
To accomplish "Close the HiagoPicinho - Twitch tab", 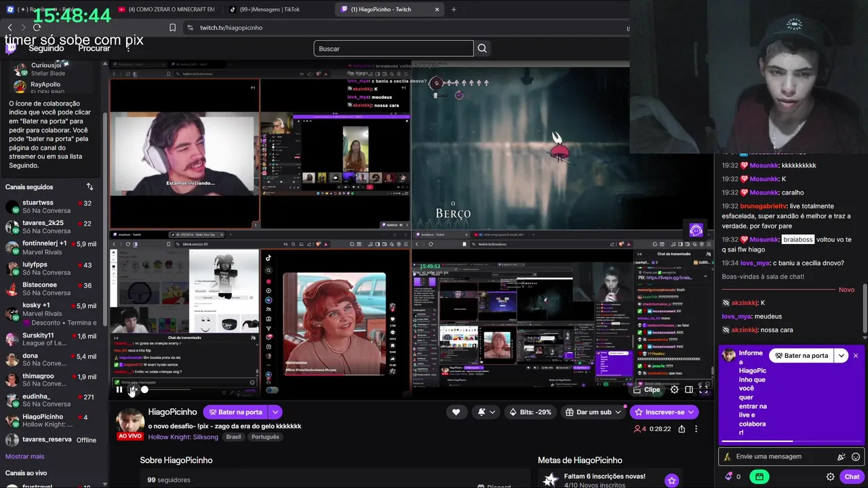I will tap(437, 9).
